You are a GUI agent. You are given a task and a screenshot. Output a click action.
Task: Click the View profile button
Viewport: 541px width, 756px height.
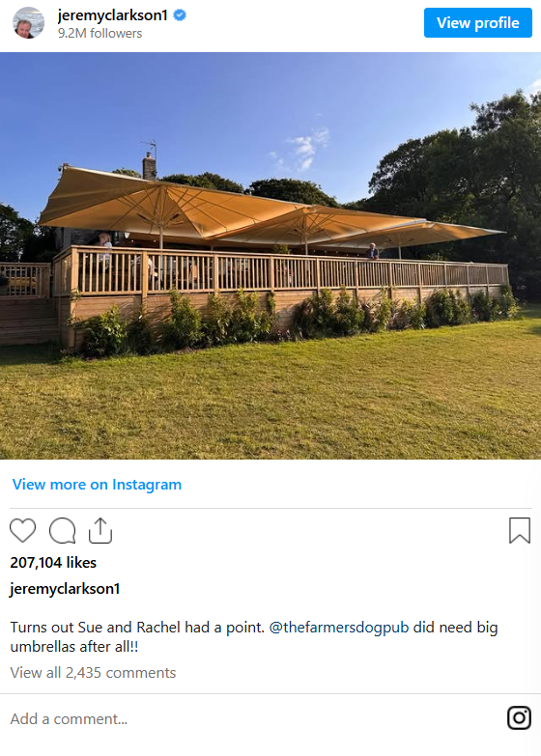point(478,22)
